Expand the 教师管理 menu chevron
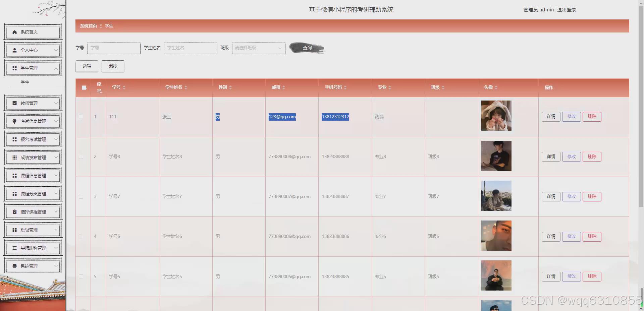This screenshot has height=311, width=644. pyautogui.click(x=56, y=103)
